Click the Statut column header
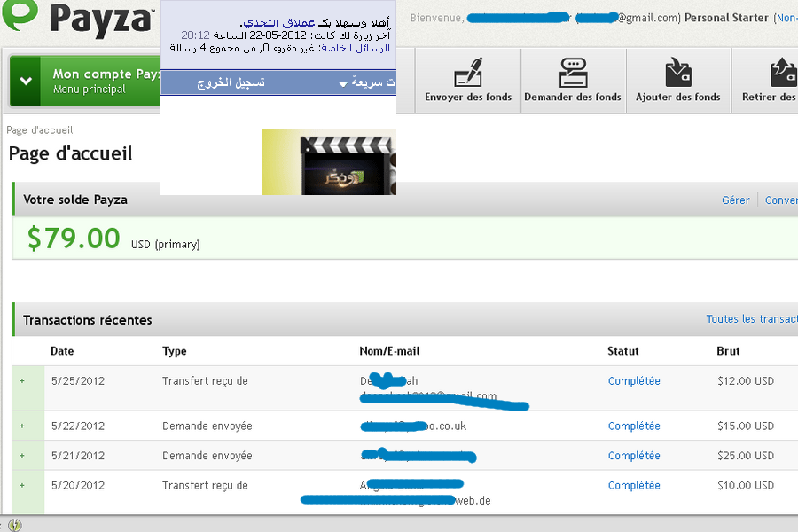Viewport: 798px width, 532px height. pos(623,351)
